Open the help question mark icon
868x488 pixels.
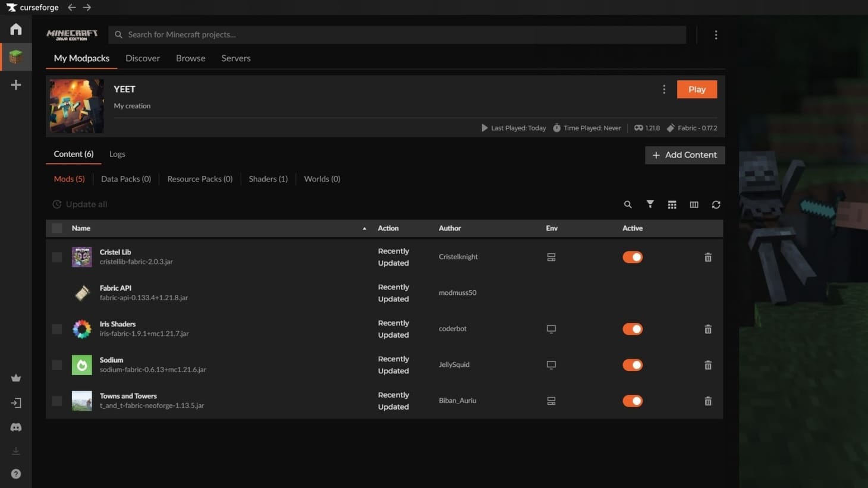(x=16, y=474)
